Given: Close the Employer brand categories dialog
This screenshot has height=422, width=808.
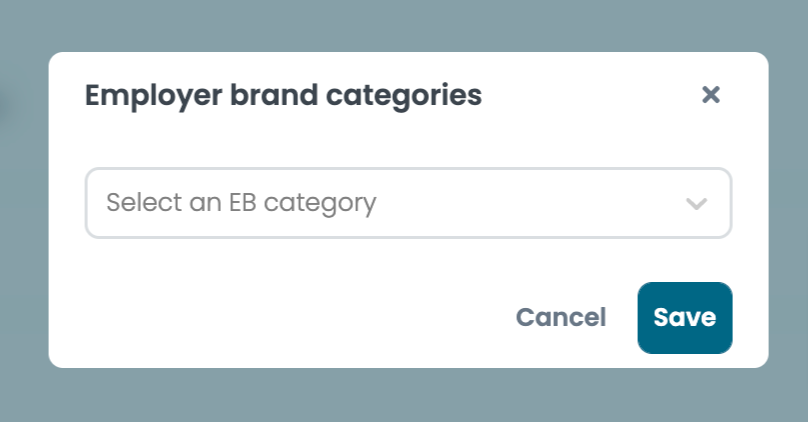Looking at the screenshot, I should pos(711,95).
